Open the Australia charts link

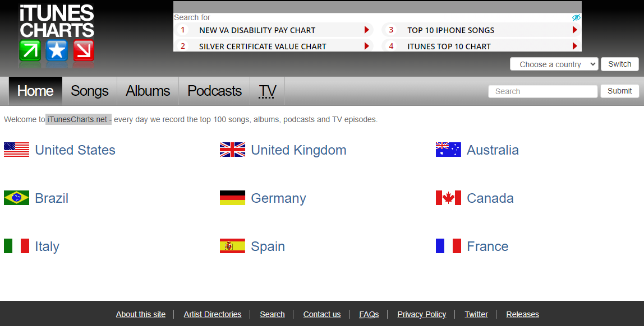[493, 150]
